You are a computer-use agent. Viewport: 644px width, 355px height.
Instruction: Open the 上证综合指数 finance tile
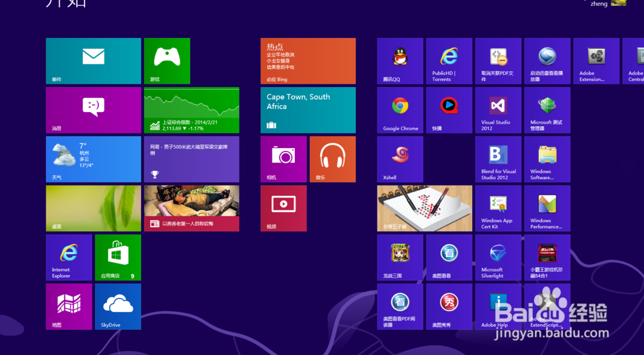[x=191, y=110]
